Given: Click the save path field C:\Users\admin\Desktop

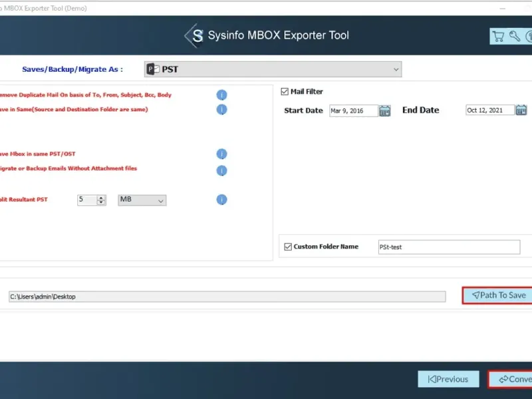Looking at the screenshot, I should pyautogui.click(x=227, y=297).
